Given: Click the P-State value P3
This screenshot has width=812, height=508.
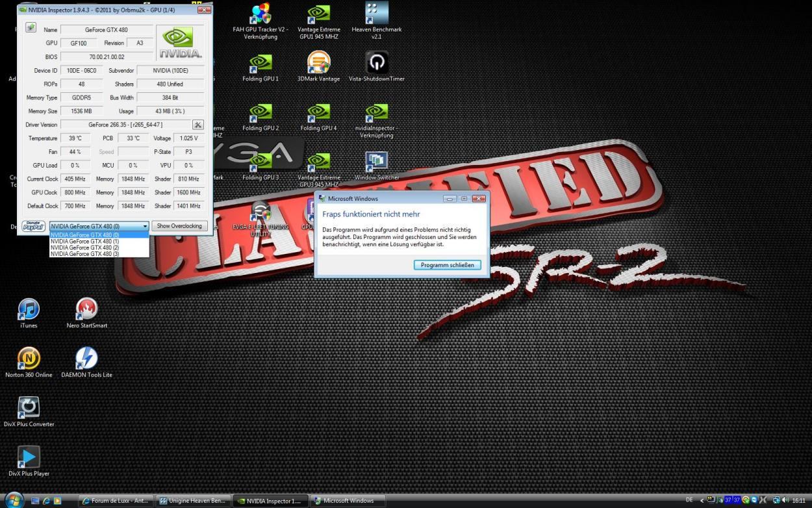Looking at the screenshot, I should (x=189, y=152).
